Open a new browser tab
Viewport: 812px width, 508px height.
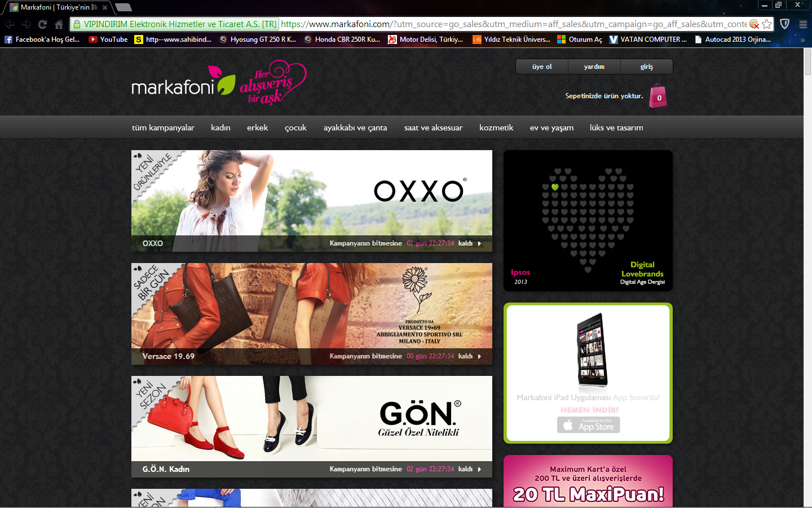(123, 7)
